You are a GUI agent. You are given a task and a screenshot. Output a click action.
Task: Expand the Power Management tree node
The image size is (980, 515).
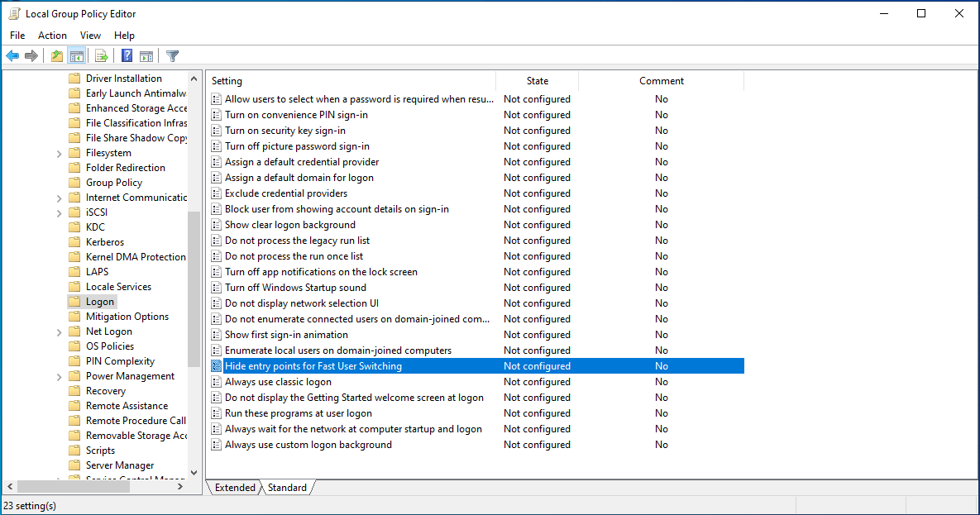point(58,375)
